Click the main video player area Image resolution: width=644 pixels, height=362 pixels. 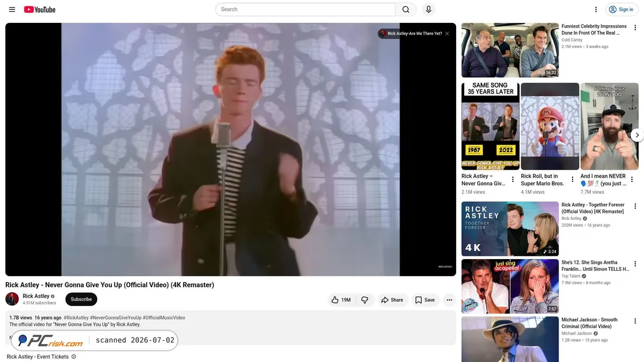231,149
